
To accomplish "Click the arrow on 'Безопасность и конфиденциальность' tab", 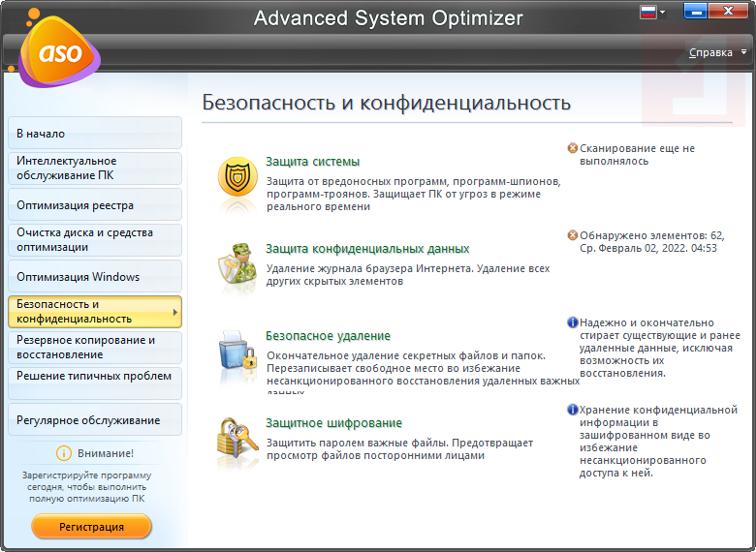I will pyautogui.click(x=175, y=312).
